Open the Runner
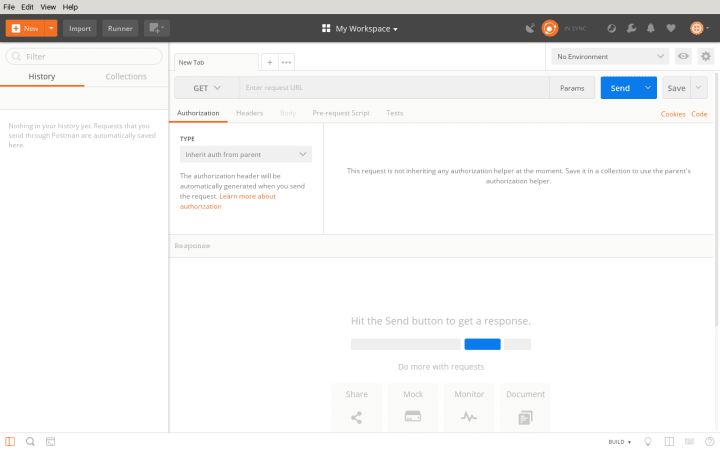 [120, 28]
